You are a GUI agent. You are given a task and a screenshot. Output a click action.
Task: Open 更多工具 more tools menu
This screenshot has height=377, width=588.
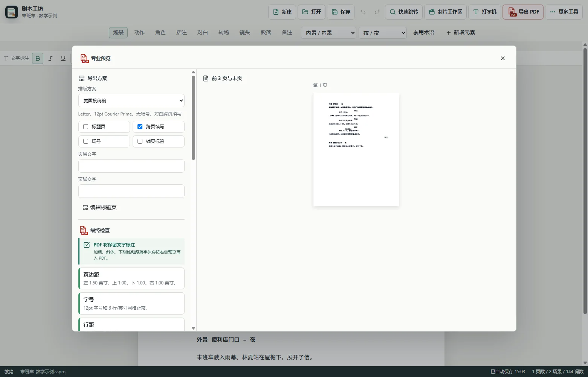coord(564,12)
